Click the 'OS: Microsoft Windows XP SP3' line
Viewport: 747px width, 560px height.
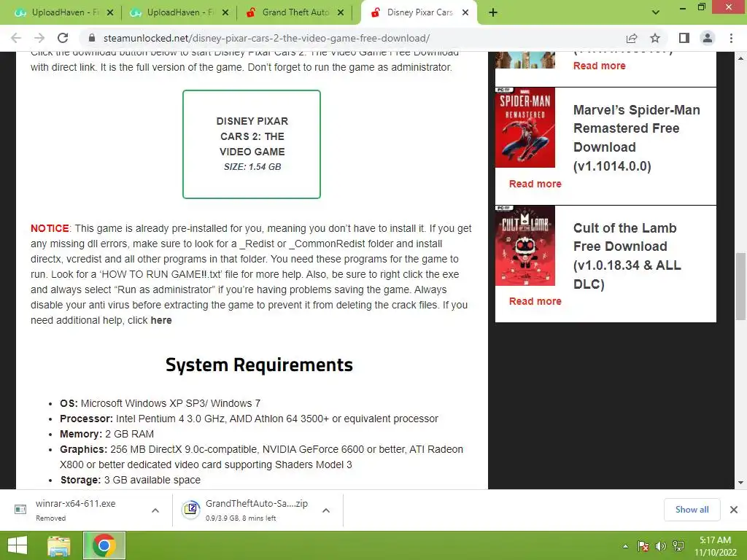[x=160, y=403]
